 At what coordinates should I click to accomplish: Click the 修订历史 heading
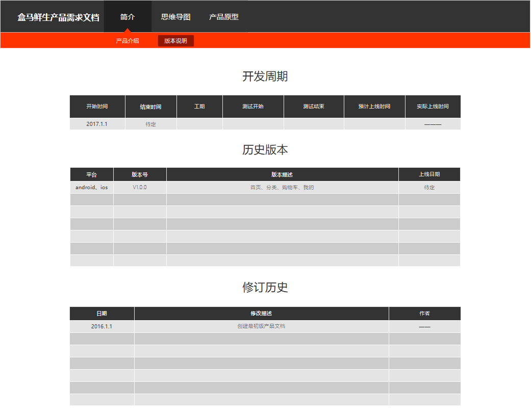click(265, 287)
